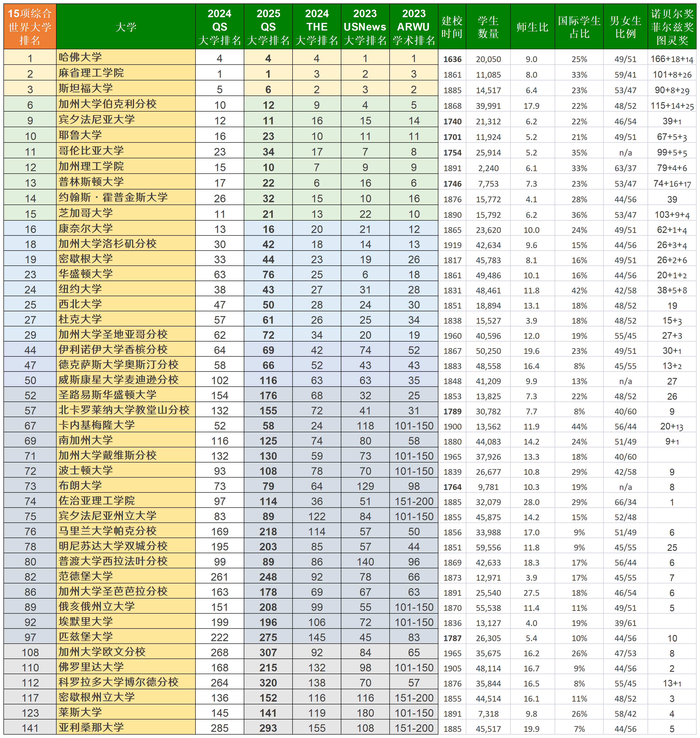
Task: Select the '威斯康星大学麦迪逊分校' cell
Action: tap(126, 380)
